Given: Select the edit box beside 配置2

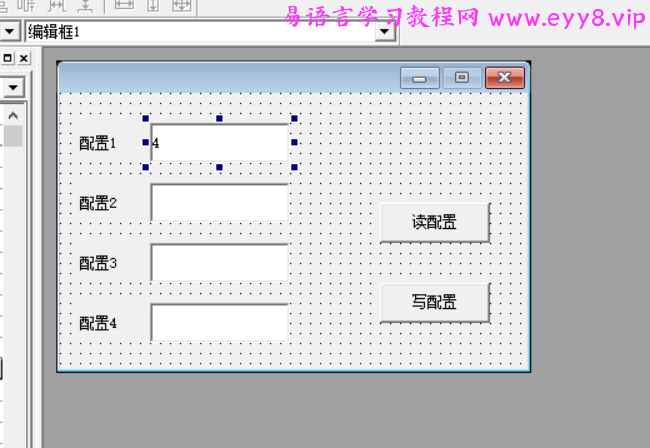Looking at the screenshot, I should pyautogui.click(x=220, y=203).
